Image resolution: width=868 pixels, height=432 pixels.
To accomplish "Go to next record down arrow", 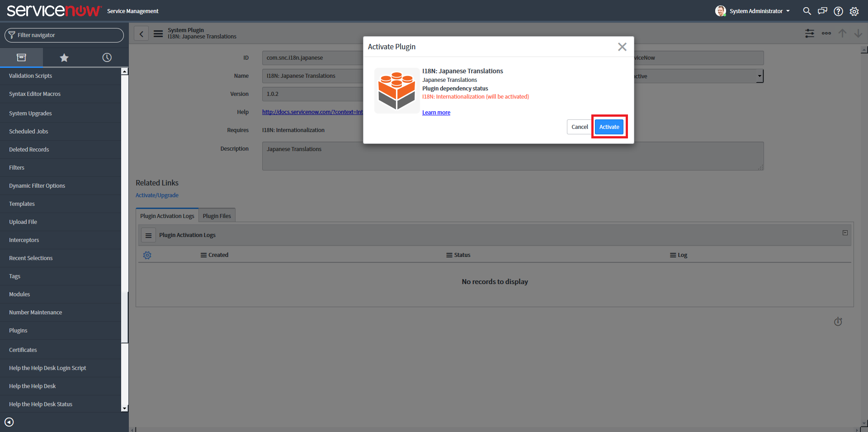I will (x=858, y=33).
